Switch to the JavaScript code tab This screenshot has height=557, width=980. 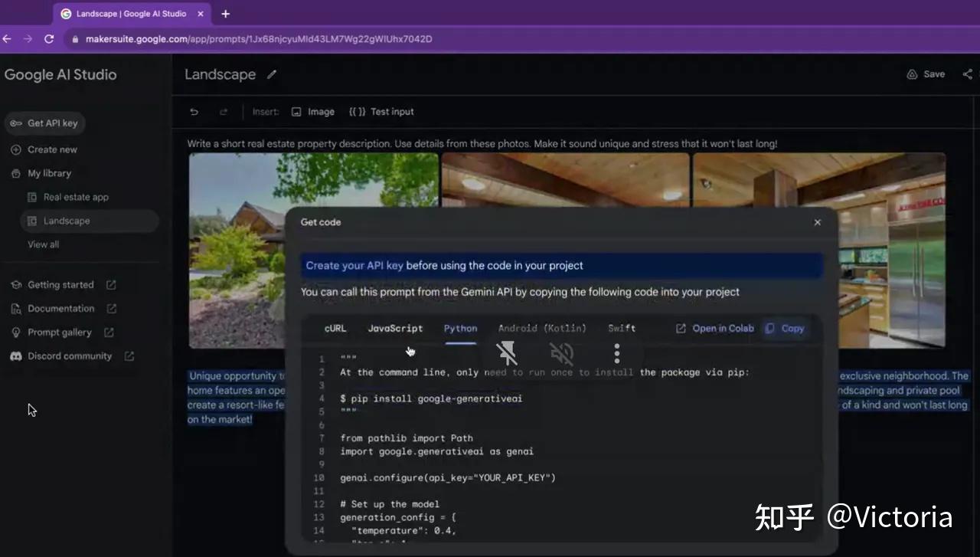[395, 328]
